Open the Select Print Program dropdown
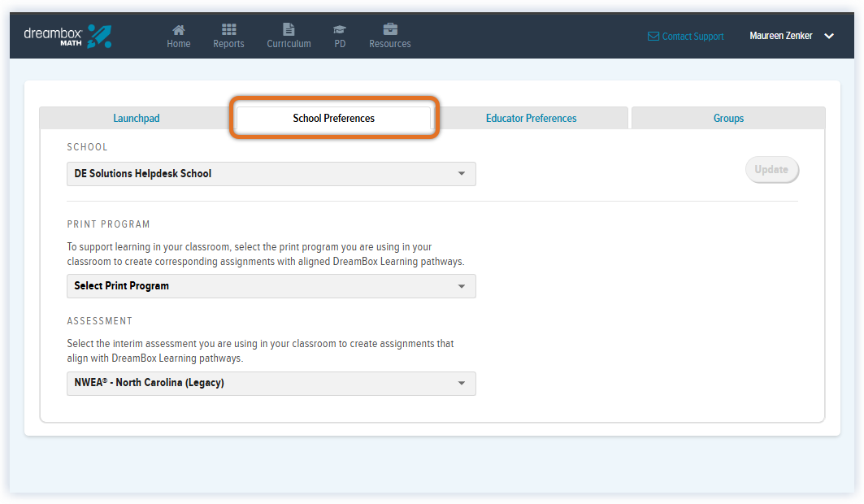The width and height of the screenshot is (864, 504). coord(271,286)
